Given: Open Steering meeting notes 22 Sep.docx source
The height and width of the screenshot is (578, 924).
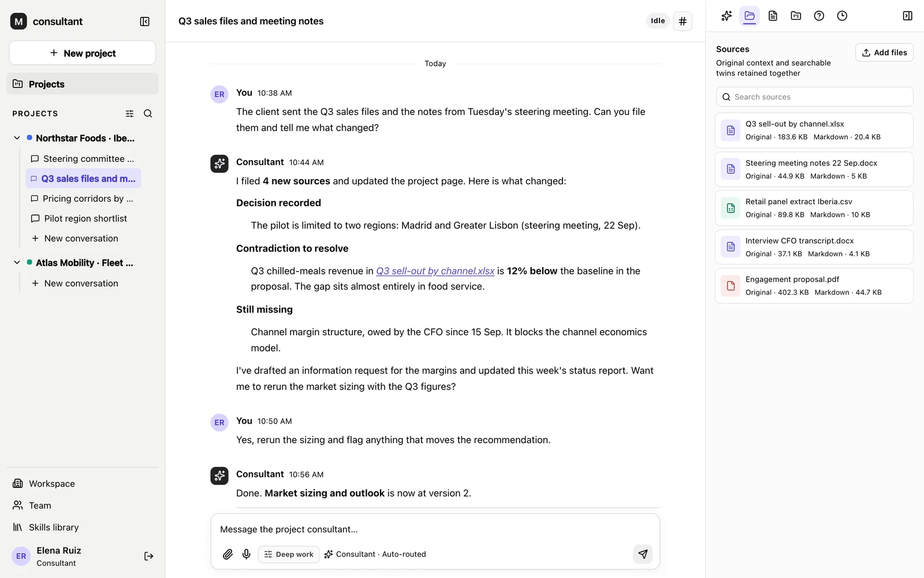Looking at the screenshot, I should click(x=814, y=169).
